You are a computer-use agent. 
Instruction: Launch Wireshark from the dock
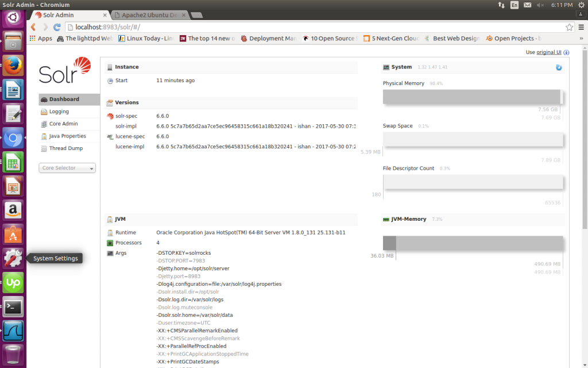(x=13, y=331)
